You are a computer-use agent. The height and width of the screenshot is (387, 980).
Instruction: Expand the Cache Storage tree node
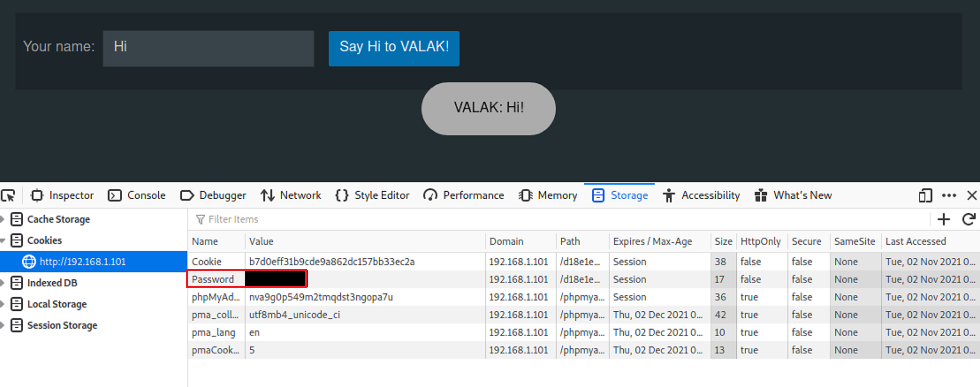3,219
